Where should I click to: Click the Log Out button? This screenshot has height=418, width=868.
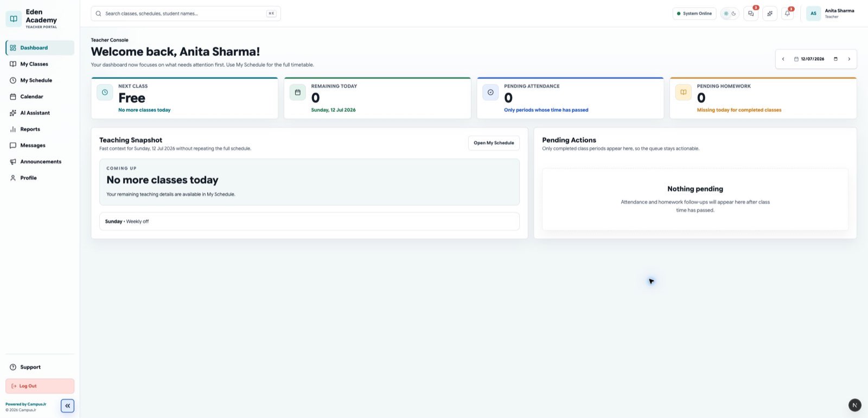40,386
